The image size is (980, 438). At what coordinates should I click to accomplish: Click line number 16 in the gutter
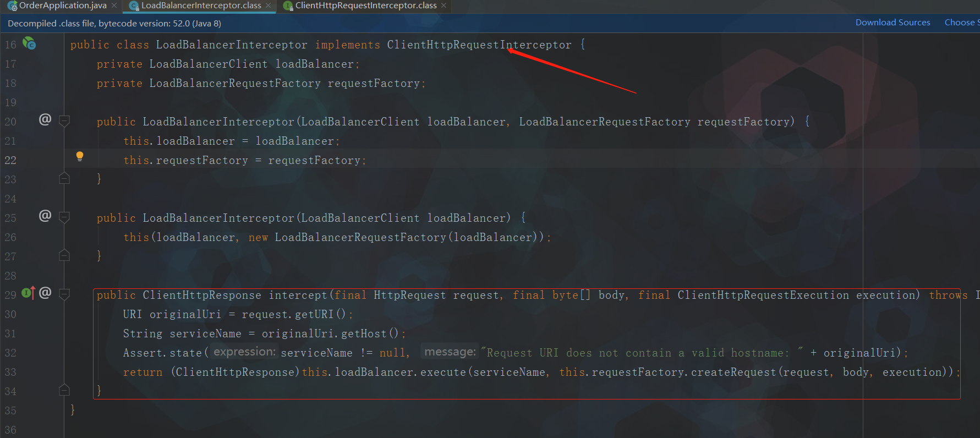point(10,45)
